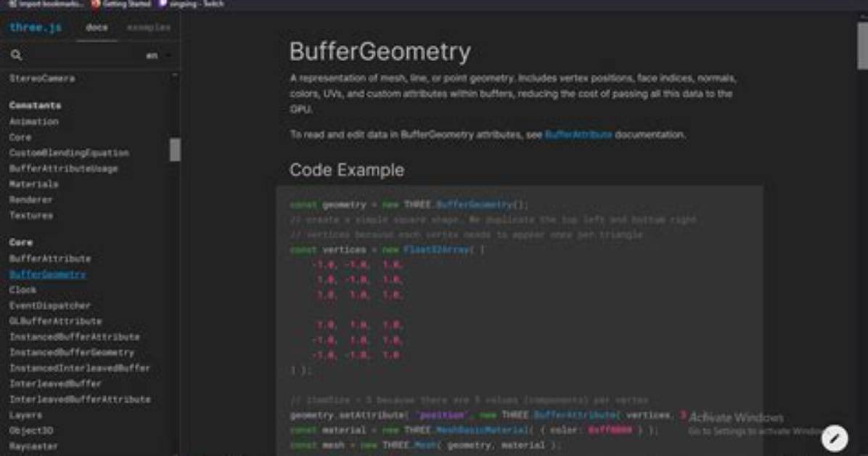868x456 pixels.
Task: Click the BufferGeometry link in code example
Action: pos(475,205)
